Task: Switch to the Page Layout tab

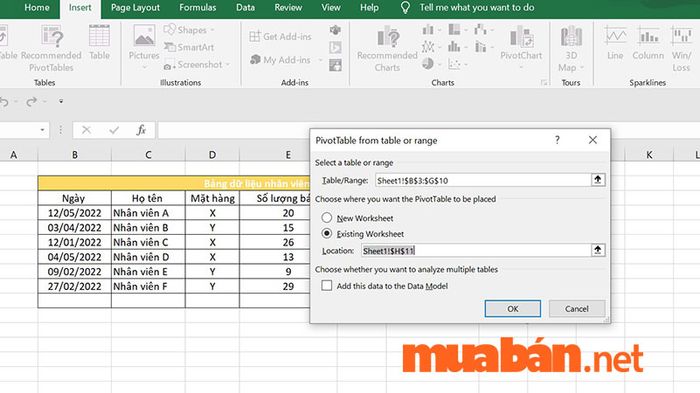Action: 135,8
